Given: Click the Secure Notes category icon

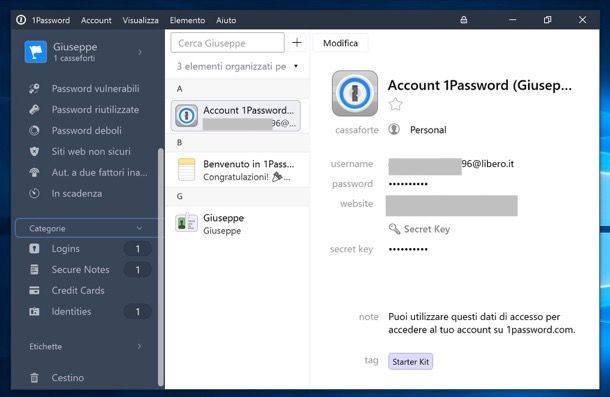Looking at the screenshot, I should 34,269.
